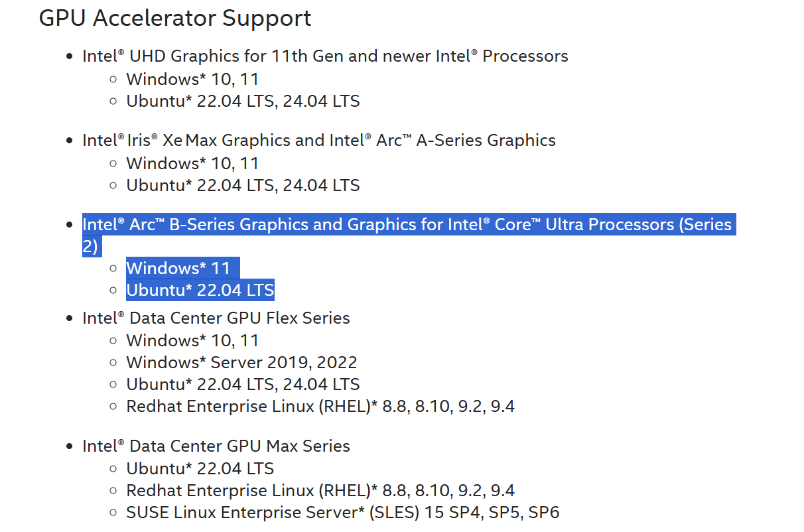
Task: Click the RHEL line under GPU Flex Series
Action: pyautogui.click(x=320, y=406)
